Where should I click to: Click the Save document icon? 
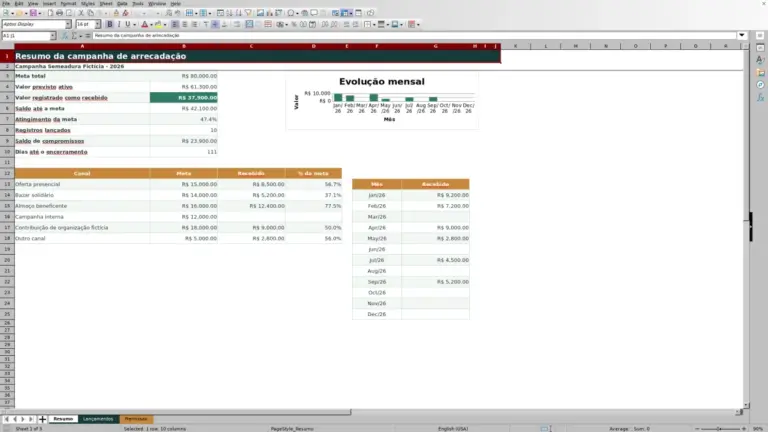33,13
